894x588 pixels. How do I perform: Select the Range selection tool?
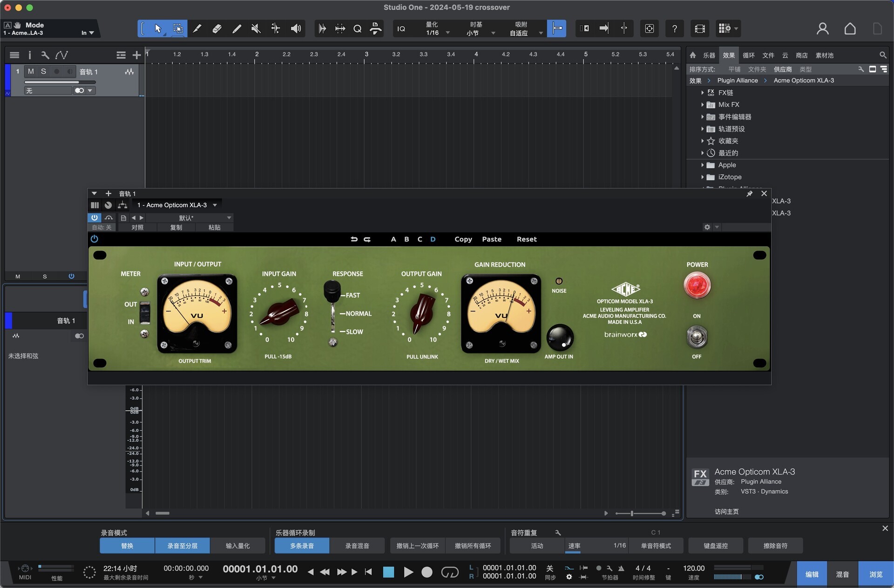178,29
